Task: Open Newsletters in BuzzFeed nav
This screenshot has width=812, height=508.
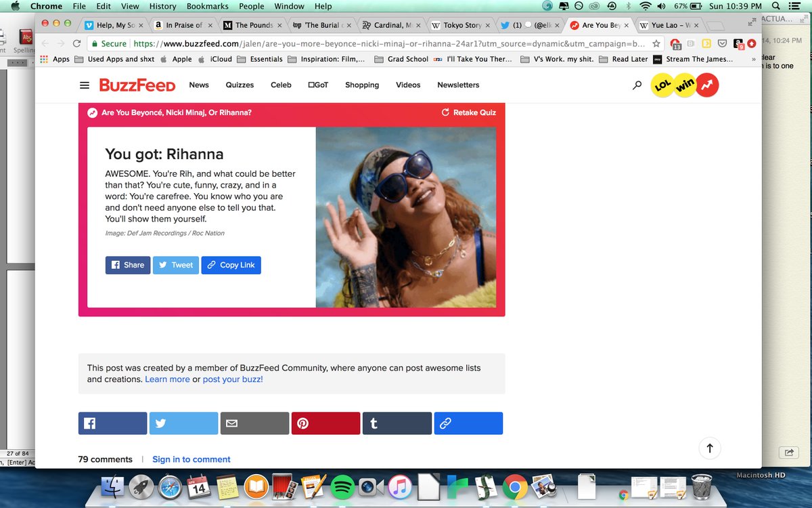Action: (x=458, y=85)
